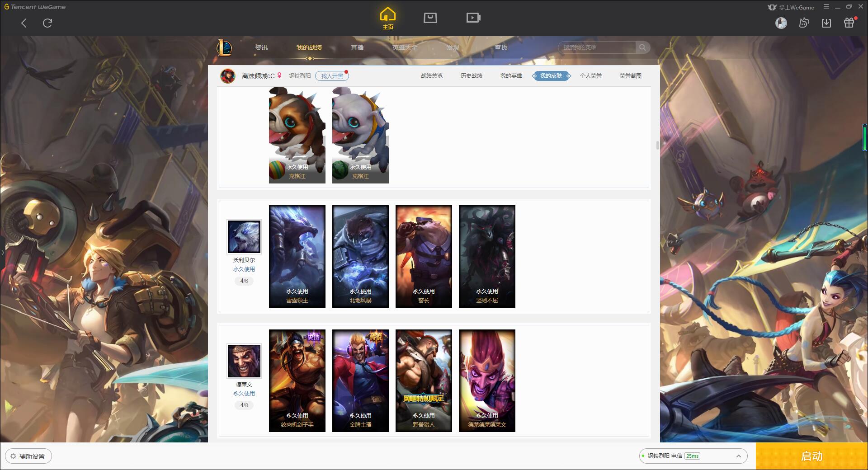Expand the 钢铁烈阳 电信 server dropdown
The image size is (868, 470).
click(693, 456)
